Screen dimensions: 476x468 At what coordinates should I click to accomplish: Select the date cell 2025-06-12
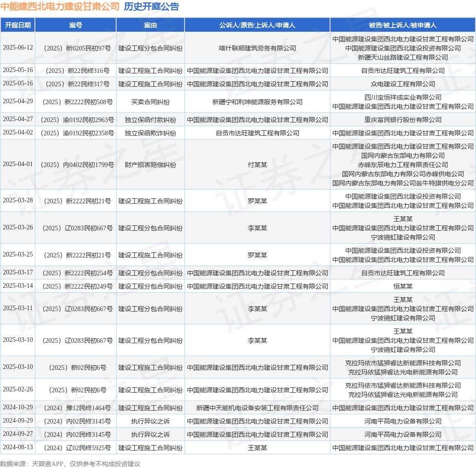(x=18, y=48)
